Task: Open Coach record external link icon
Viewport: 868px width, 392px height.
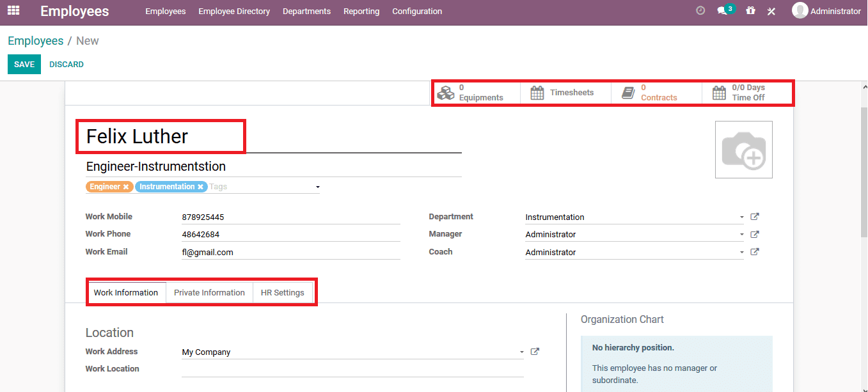Action: (755, 252)
